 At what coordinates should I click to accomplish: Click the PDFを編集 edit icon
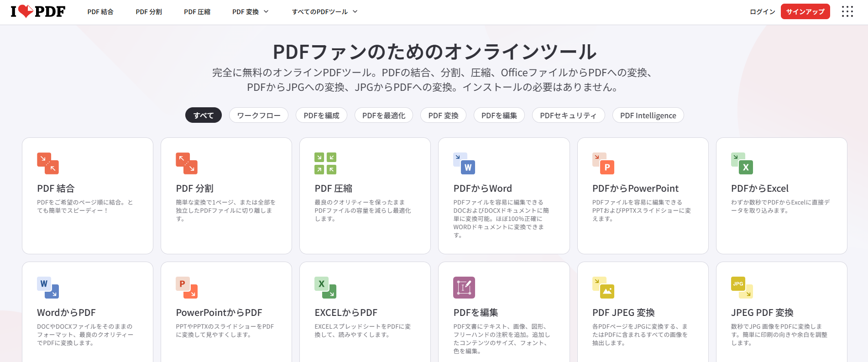point(464,288)
